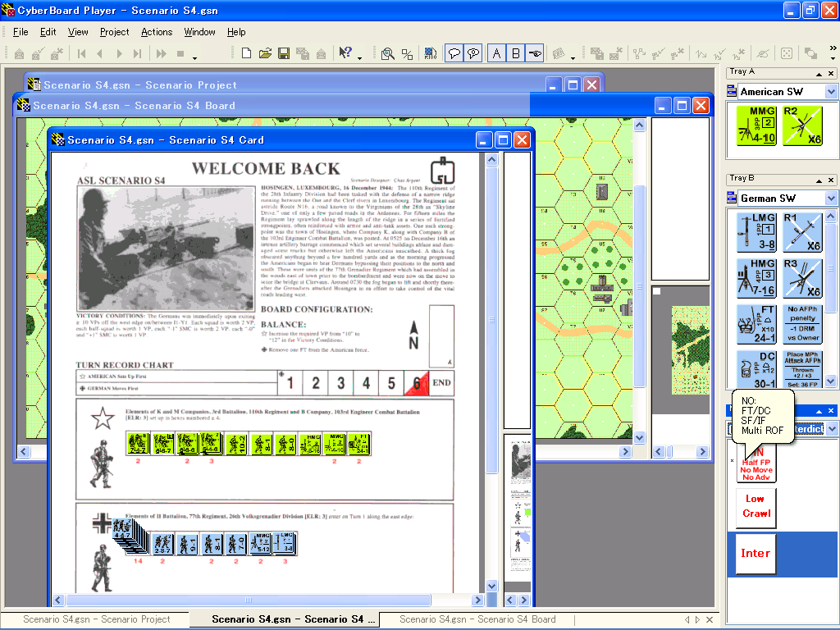Open the Window menu
840x630 pixels.
pyautogui.click(x=199, y=32)
